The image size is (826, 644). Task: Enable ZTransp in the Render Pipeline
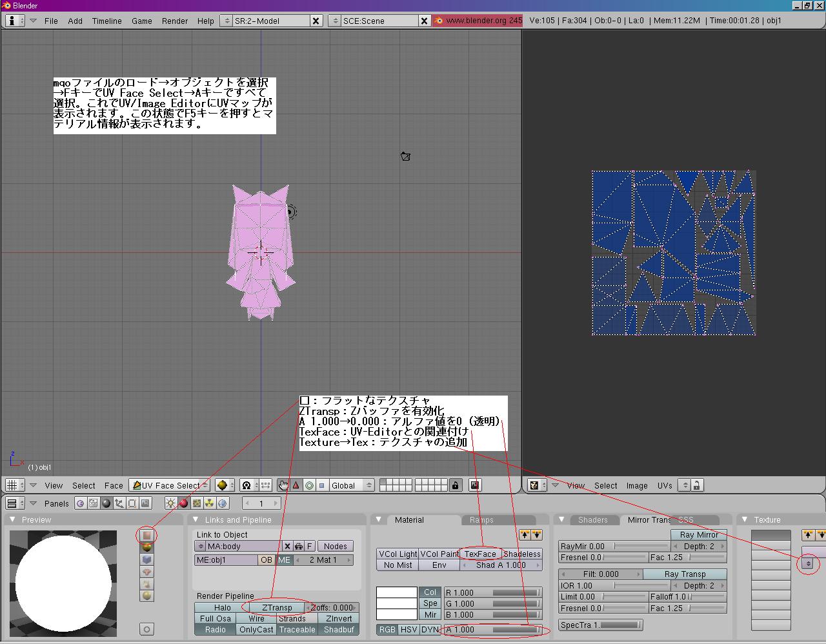pyautogui.click(x=277, y=607)
